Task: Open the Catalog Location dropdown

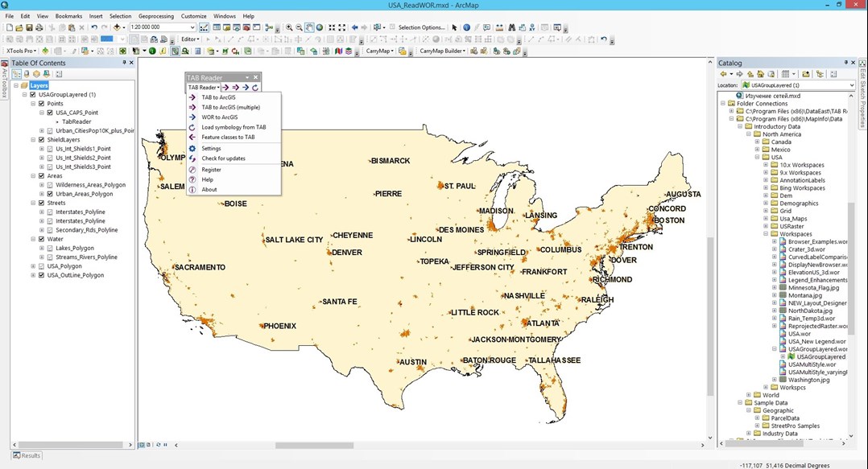Action: click(x=851, y=85)
